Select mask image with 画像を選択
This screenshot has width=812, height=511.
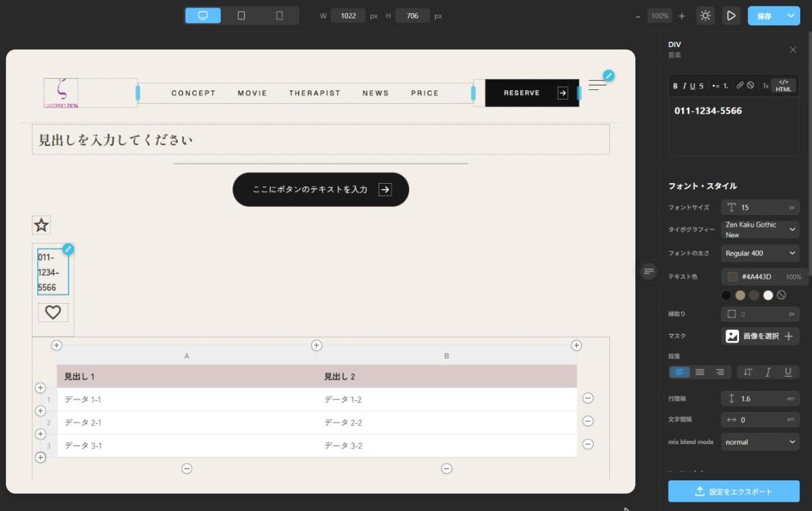tap(760, 336)
